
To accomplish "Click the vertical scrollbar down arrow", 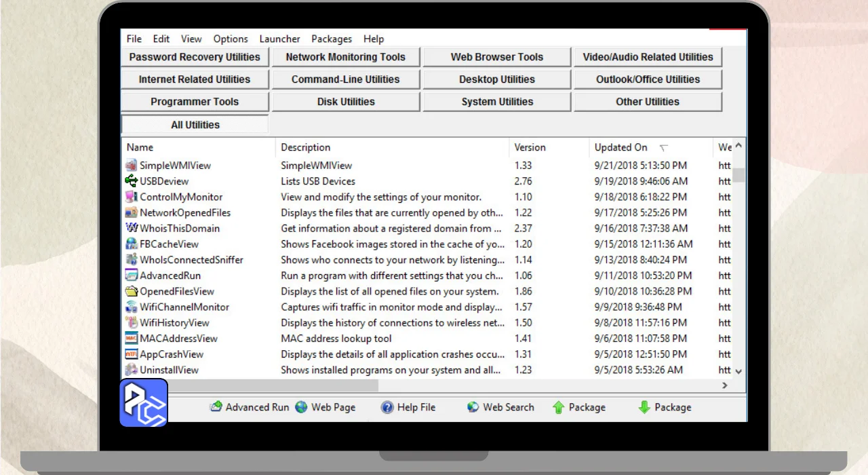I will pos(738,371).
